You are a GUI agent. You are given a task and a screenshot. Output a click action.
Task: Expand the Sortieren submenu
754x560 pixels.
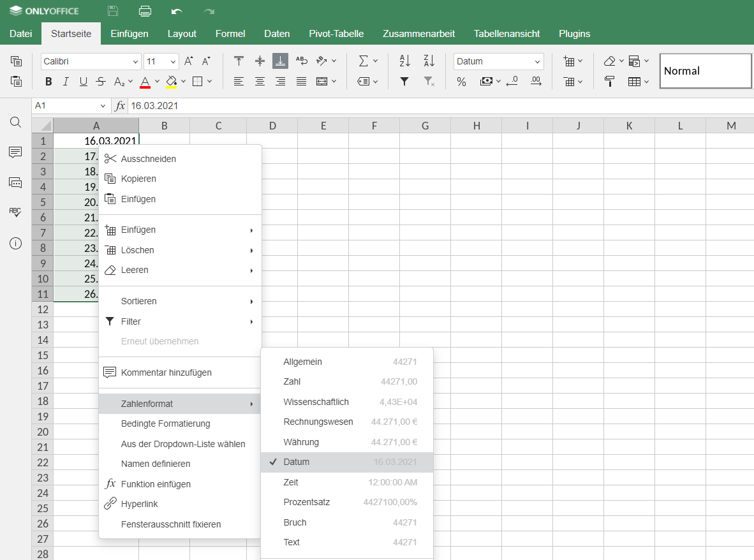pyautogui.click(x=181, y=302)
